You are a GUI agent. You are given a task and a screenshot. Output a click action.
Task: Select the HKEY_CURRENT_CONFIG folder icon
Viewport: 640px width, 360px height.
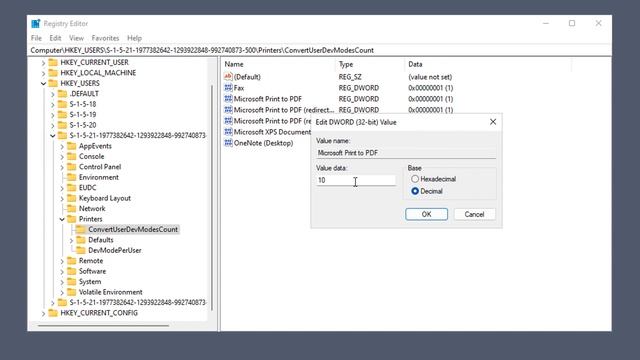(x=53, y=313)
